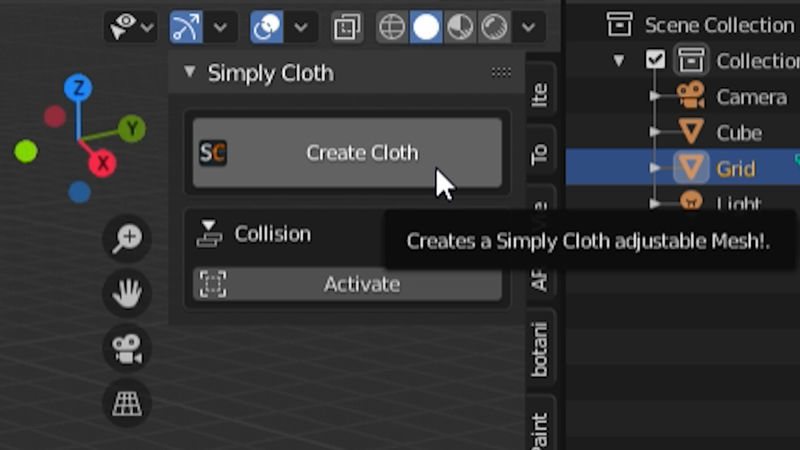The image size is (800, 450).
Task: Click the Light object icon
Action: click(x=691, y=200)
